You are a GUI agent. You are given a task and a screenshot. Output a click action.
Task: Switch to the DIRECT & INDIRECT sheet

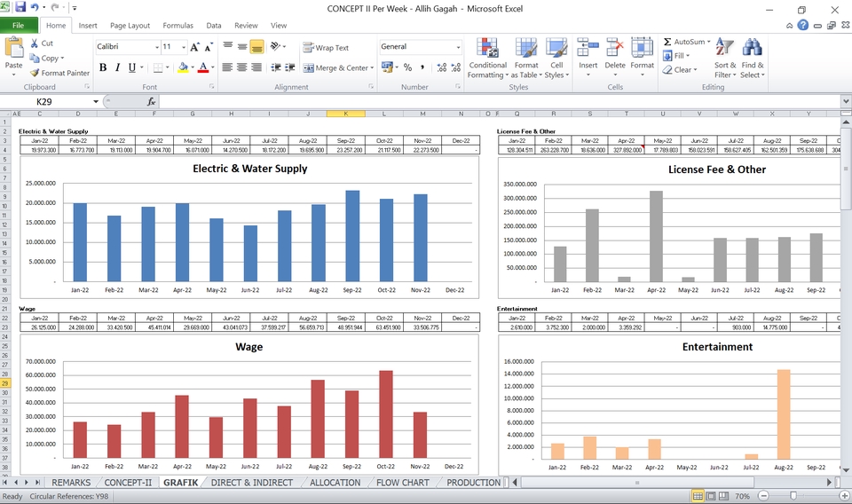tap(251, 483)
